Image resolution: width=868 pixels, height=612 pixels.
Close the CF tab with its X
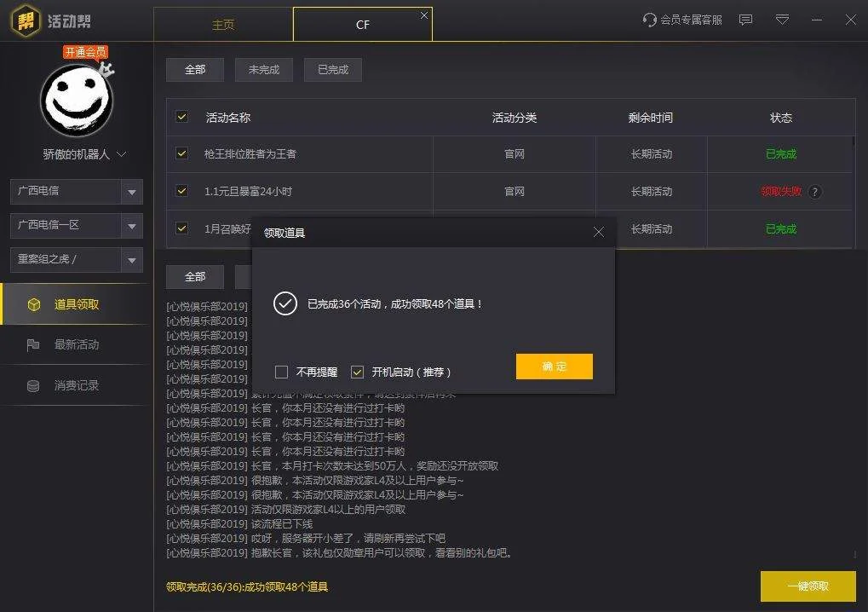[x=424, y=15]
